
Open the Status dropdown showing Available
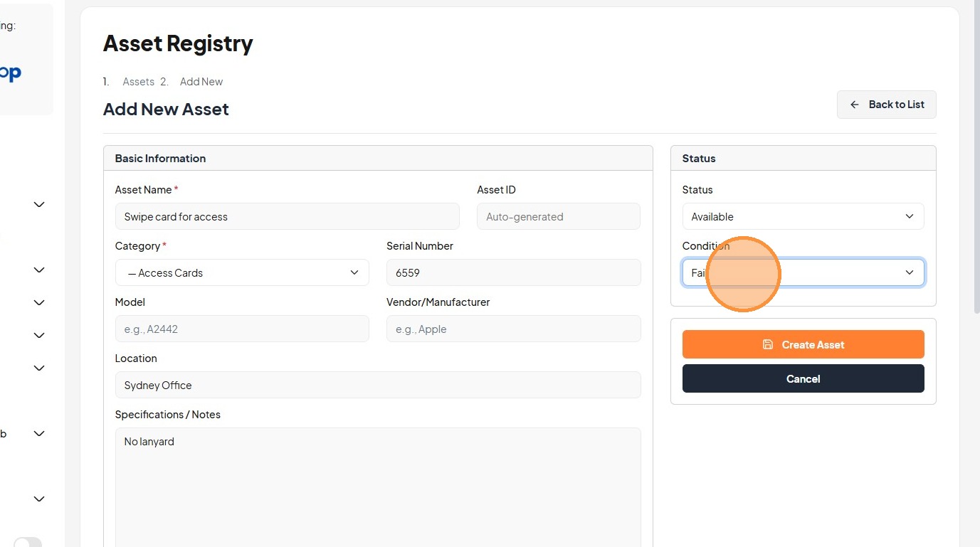click(803, 216)
